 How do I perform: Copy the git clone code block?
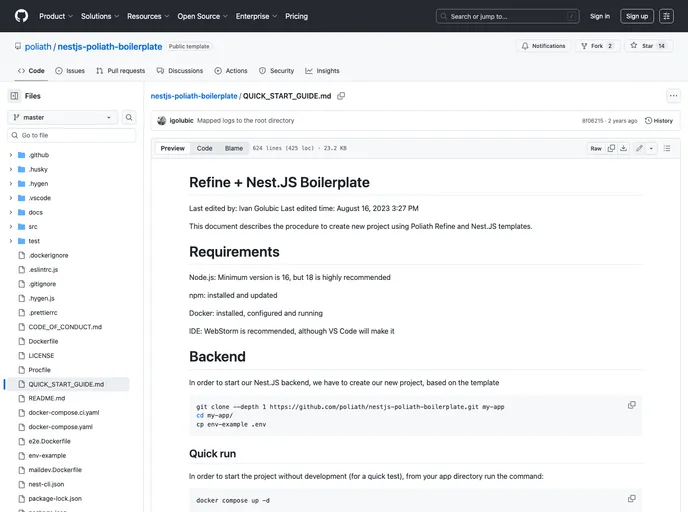click(x=631, y=405)
